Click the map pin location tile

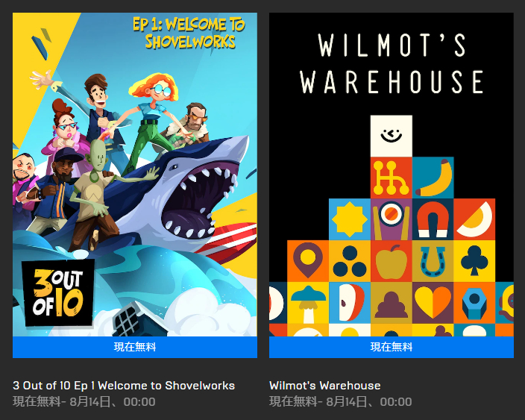(x=308, y=261)
